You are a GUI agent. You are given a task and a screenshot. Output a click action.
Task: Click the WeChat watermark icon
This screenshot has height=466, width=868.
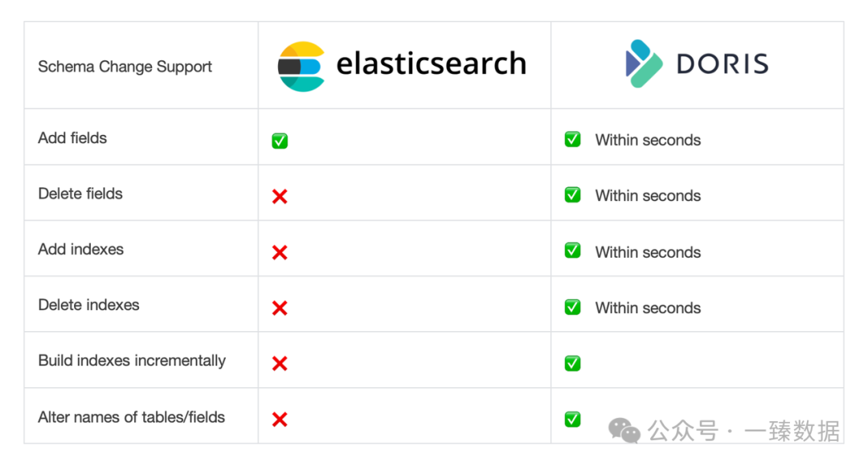(624, 431)
